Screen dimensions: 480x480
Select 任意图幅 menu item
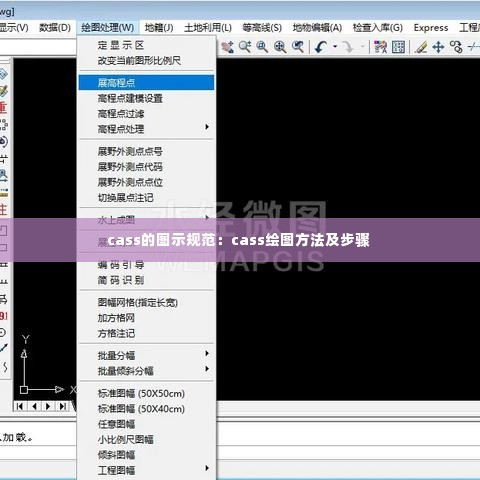(146, 424)
